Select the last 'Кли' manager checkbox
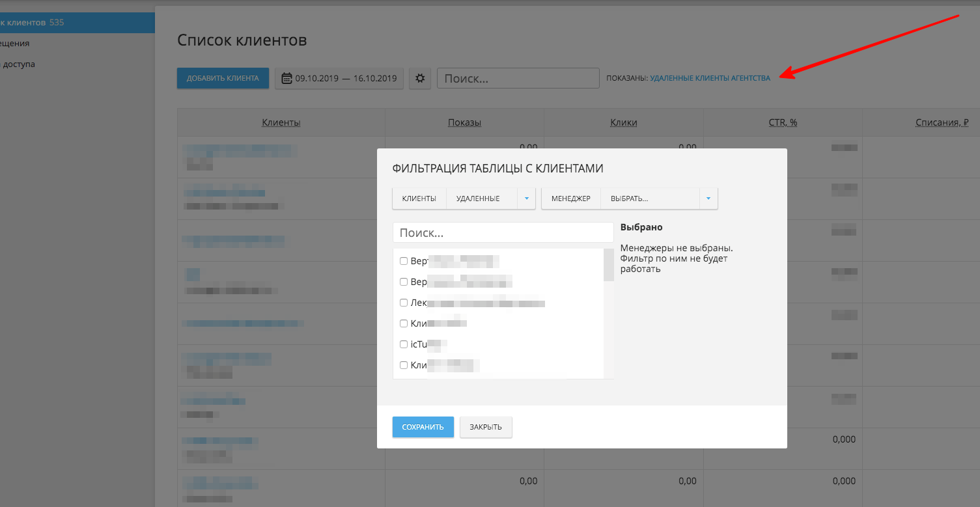This screenshot has width=980, height=507. point(404,365)
